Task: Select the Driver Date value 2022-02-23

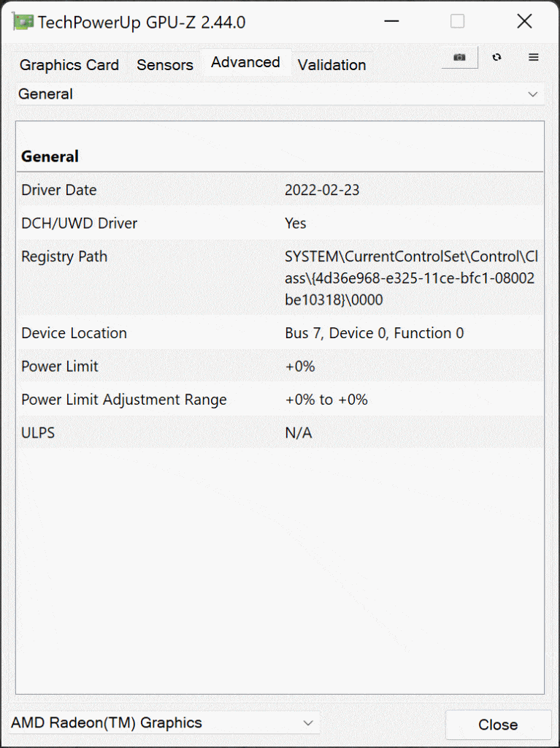Action: [322, 190]
